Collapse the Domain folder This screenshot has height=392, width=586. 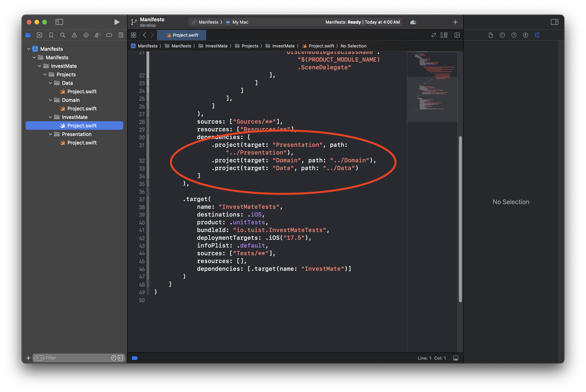click(x=51, y=100)
